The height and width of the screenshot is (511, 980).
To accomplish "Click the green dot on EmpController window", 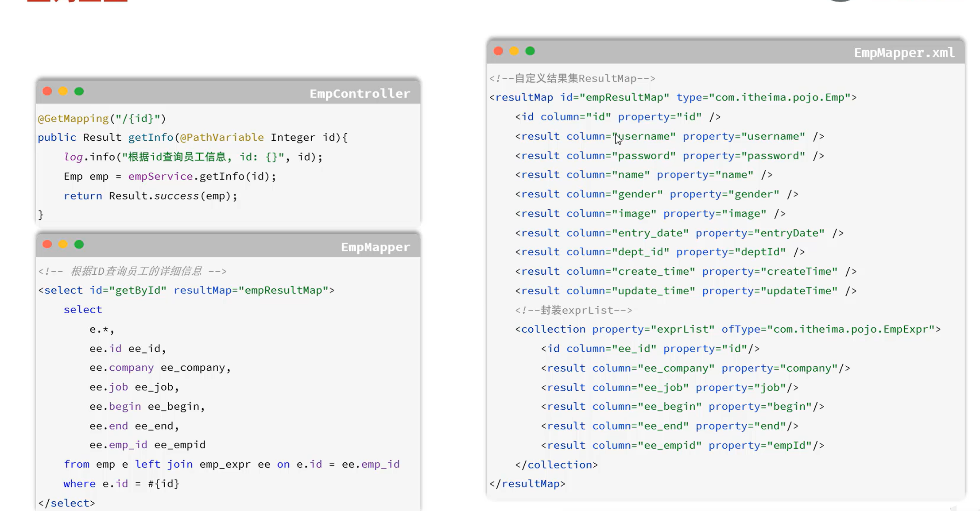I will tap(79, 91).
